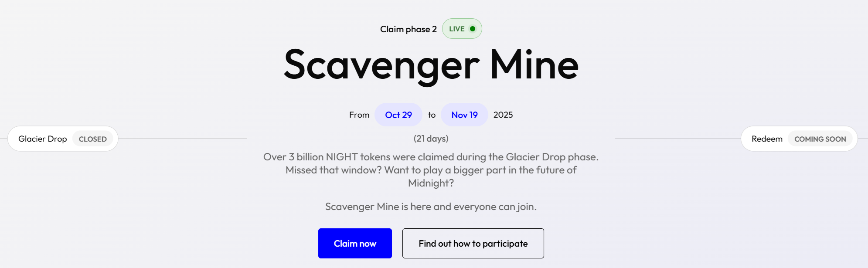
Task: Click the timeline line left of center content
Action: click(x=183, y=139)
